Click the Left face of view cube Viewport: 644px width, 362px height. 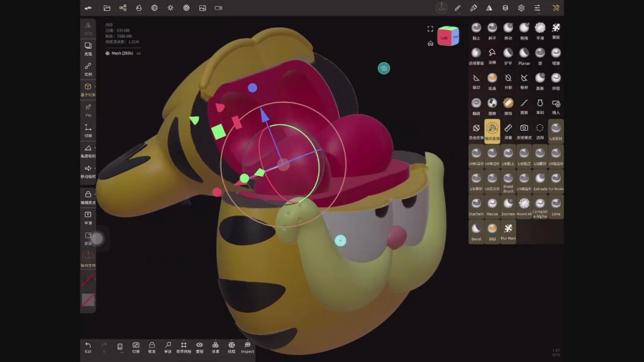coord(444,38)
